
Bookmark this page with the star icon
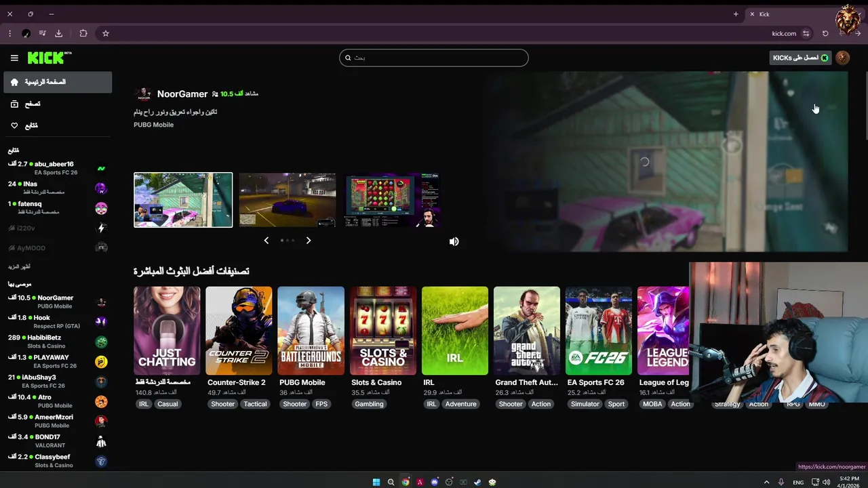point(106,33)
